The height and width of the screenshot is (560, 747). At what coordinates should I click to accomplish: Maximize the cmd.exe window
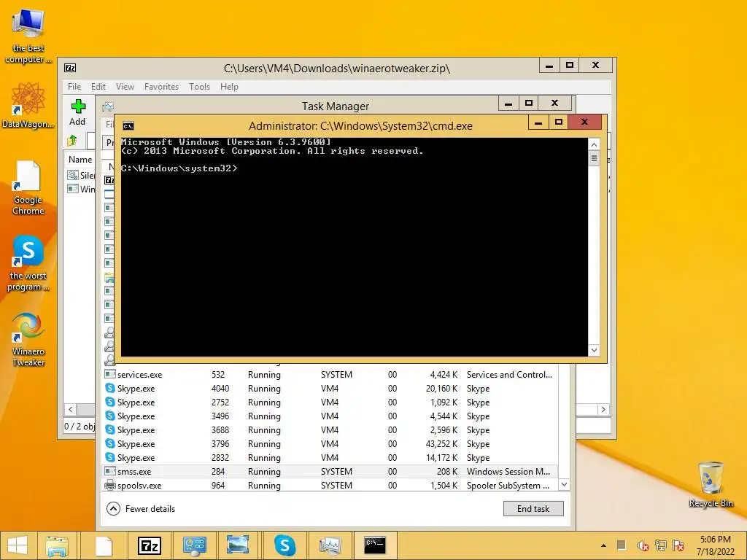pyautogui.click(x=559, y=122)
